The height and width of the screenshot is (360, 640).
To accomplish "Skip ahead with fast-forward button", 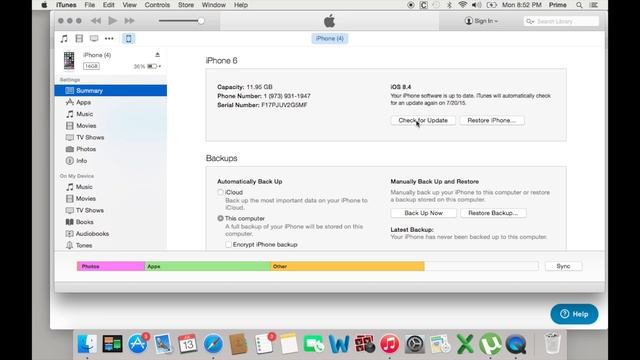I will pyautogui.click(x=129, y=21).
